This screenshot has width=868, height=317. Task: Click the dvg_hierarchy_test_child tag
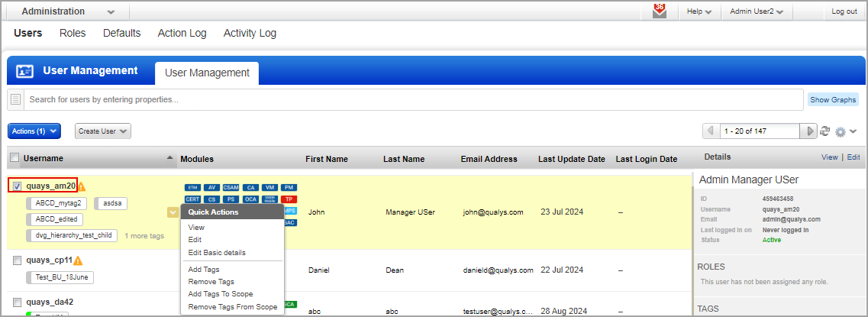coord(72,235)
